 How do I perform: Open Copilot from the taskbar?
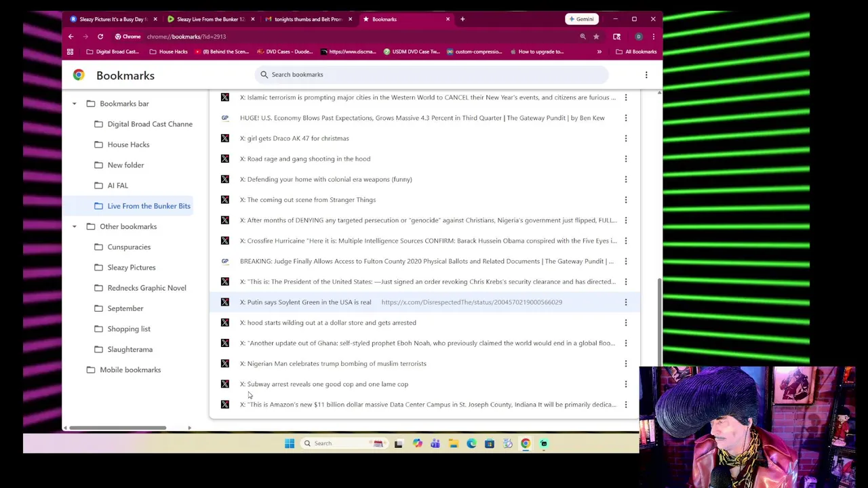pos(417,443)
